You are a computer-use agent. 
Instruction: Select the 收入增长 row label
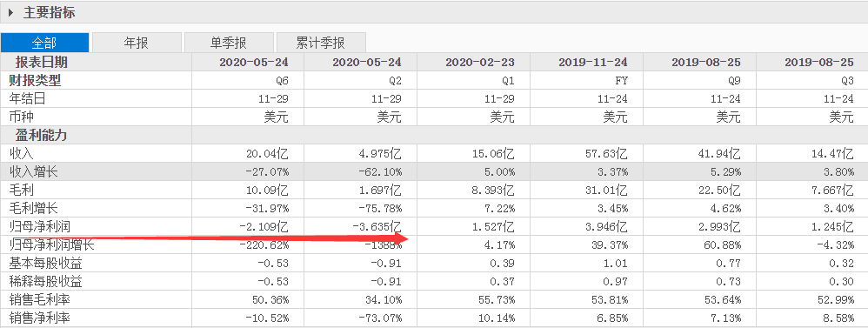pos(33,171)
